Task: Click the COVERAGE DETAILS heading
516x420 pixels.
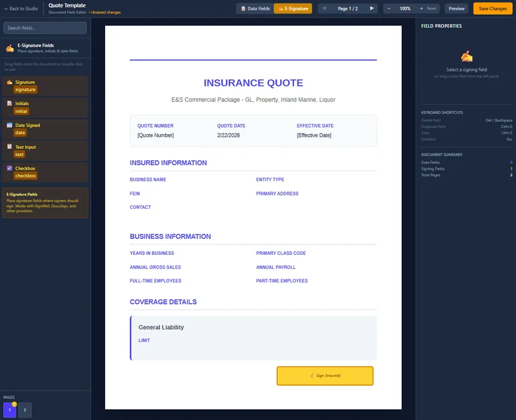Action: click(x=163, y=302)
